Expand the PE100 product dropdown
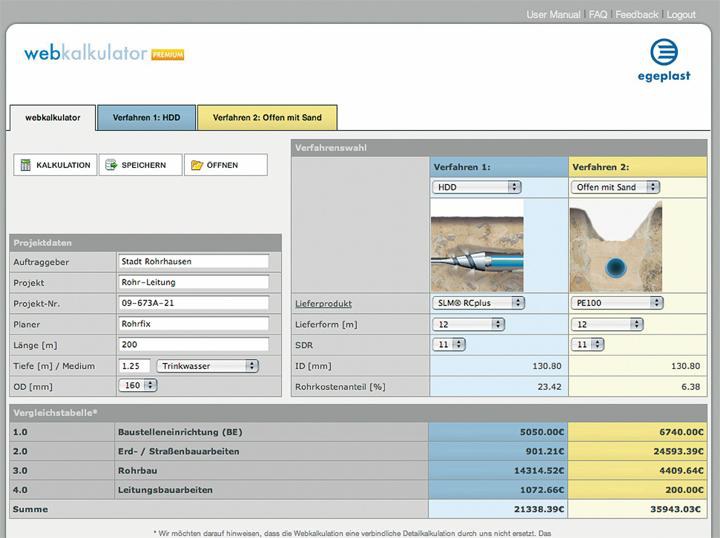The width and height of the screenshot is (720, 538). click(x=615, y=302)
